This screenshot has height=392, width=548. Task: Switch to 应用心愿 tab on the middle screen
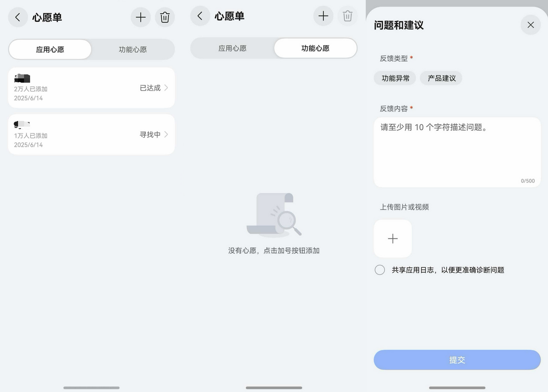coord(232,48)
